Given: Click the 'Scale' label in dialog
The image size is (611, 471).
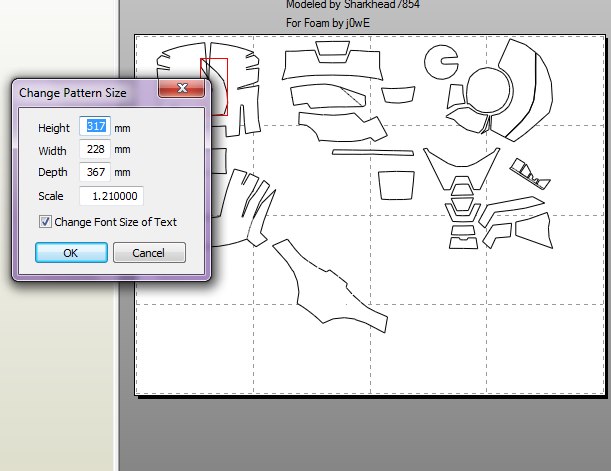Looking at the screenshot, I should [x=51, y=196].
